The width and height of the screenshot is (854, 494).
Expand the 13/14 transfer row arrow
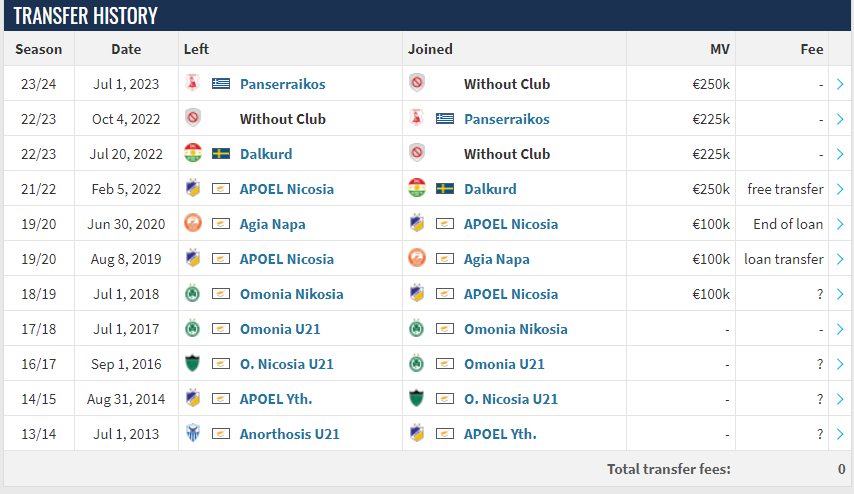pyautogui.click(x=840, y=434)
